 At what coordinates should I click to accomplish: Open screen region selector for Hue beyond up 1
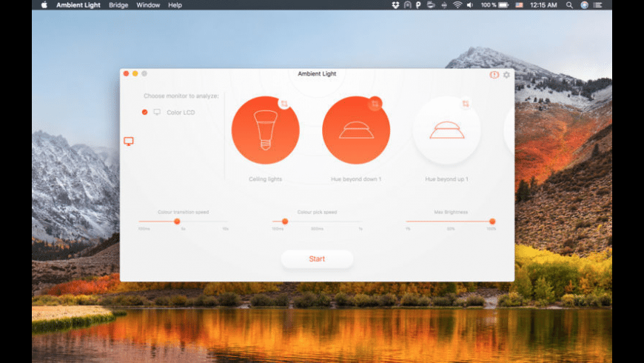coord(466,104)
